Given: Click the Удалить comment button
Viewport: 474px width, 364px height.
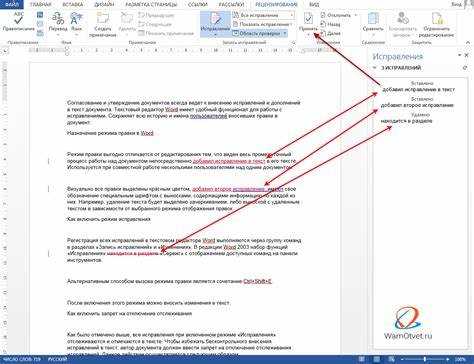Looking at the screenshot, I should point(126,23).
